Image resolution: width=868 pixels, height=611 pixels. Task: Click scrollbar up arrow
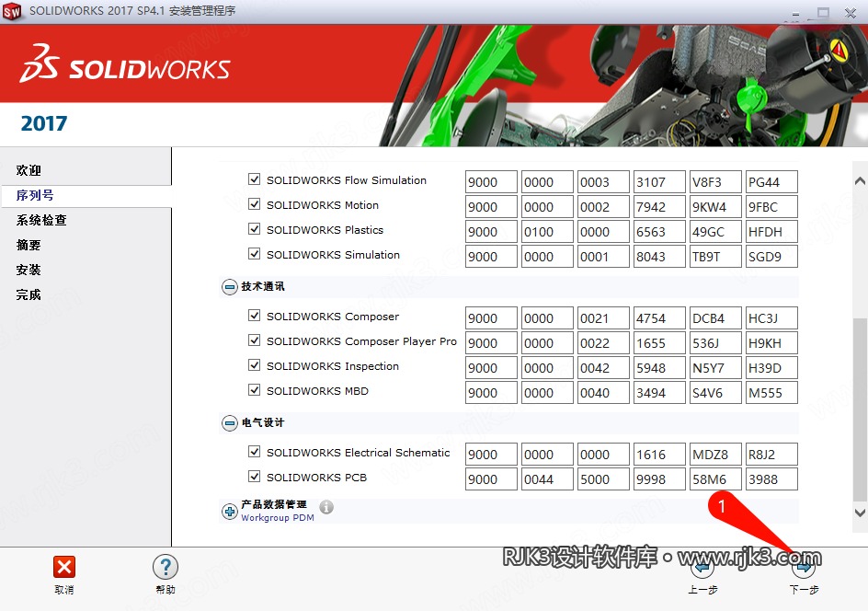pos(860,181)
